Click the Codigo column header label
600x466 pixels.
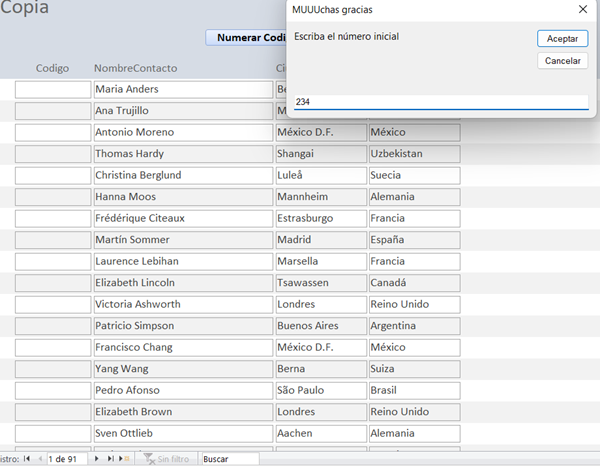coord(52,68)
